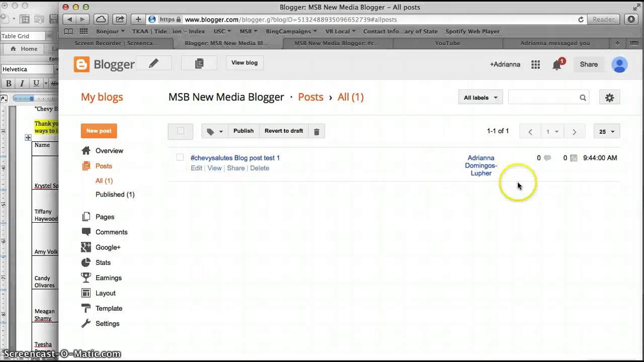Click Delete link under post
This screenshot has width=644, height=362.
260,168
